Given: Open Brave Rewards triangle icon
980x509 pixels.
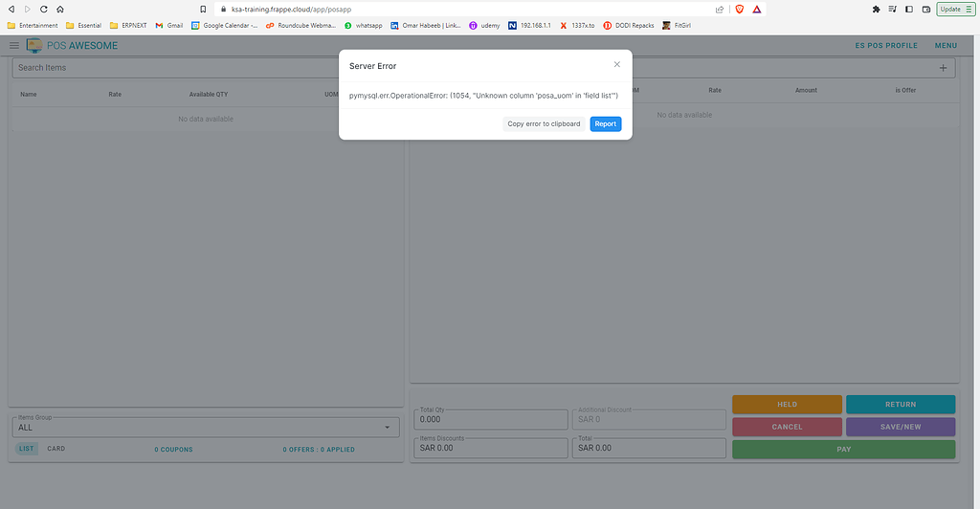Looking at the screenshot, I should (757, 10).
